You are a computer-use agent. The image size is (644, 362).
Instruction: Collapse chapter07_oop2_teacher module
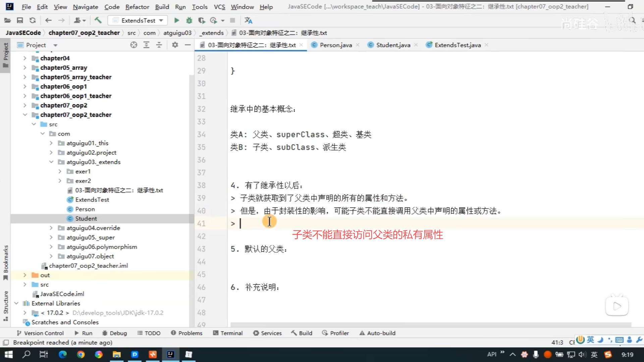[25, 115]
